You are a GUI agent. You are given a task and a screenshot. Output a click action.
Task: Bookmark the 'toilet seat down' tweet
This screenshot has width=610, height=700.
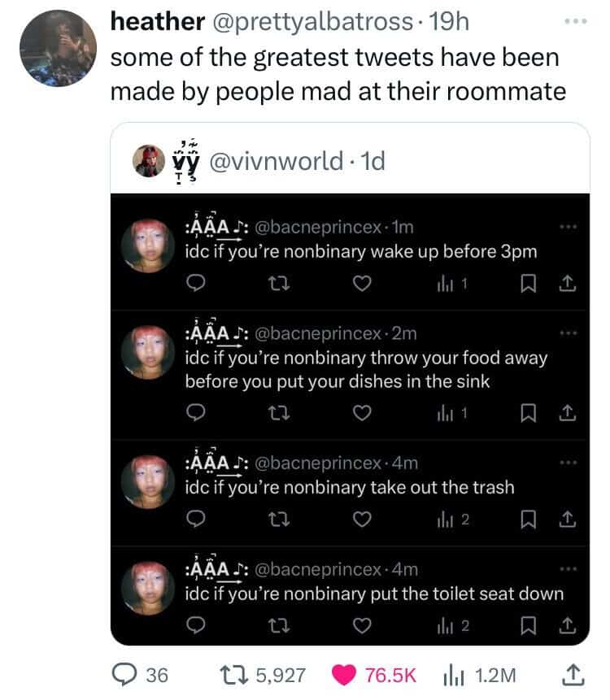click(529, 625)
